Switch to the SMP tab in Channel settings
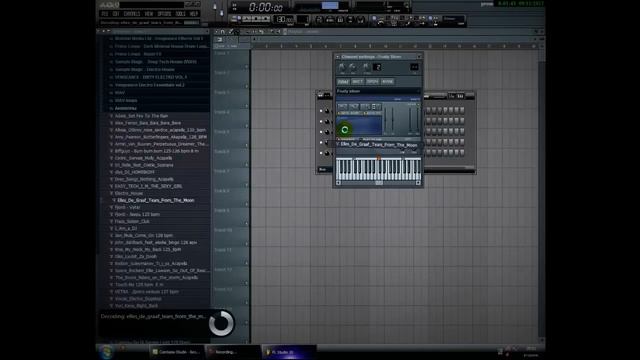Viewport: 640px width, 360px height. (343, 82)
